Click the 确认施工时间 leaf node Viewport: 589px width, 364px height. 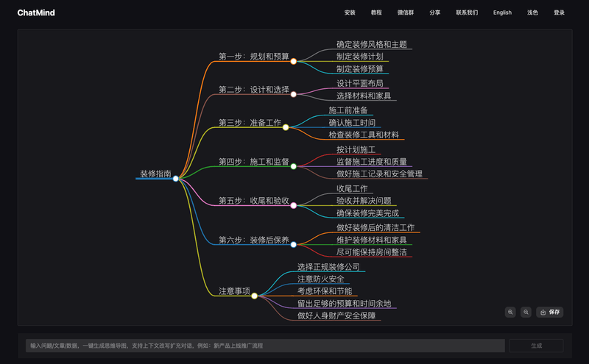coord(352,122)
